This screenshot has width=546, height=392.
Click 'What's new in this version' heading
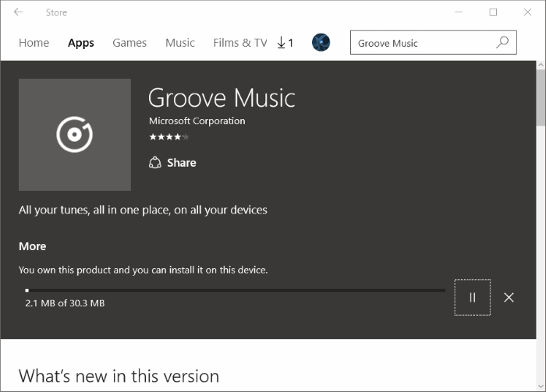(119, 376)
